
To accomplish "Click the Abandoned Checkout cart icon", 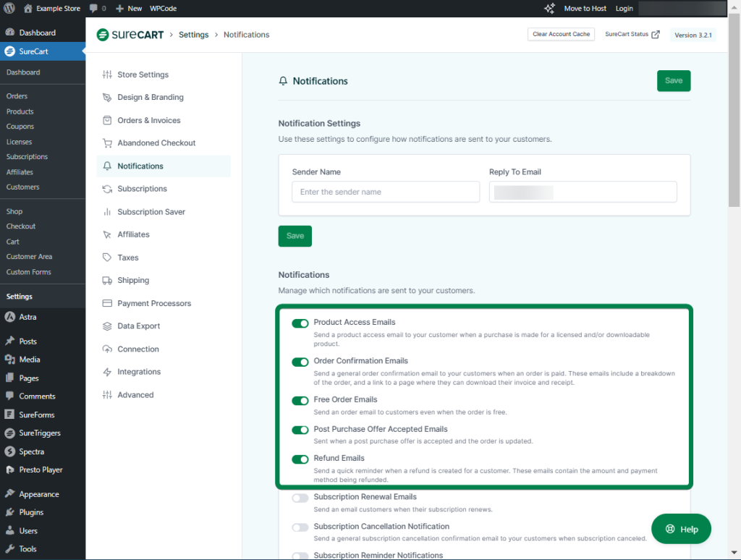I will (107, 143).
